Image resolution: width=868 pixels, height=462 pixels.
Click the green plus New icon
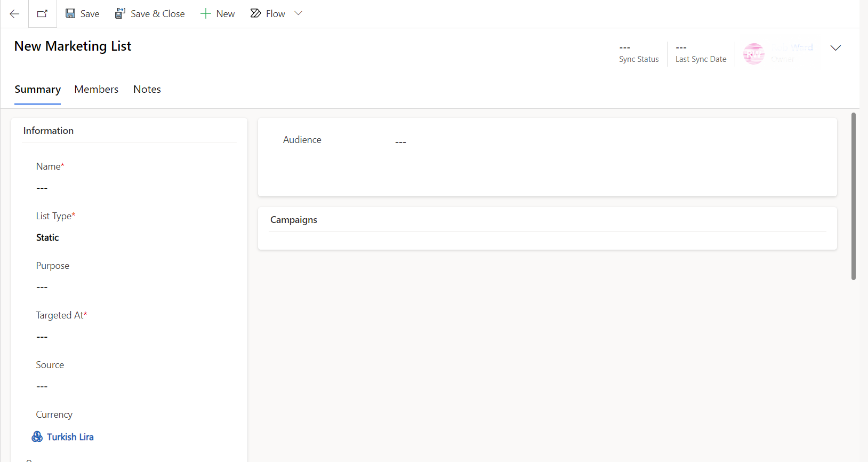(206, 14)
